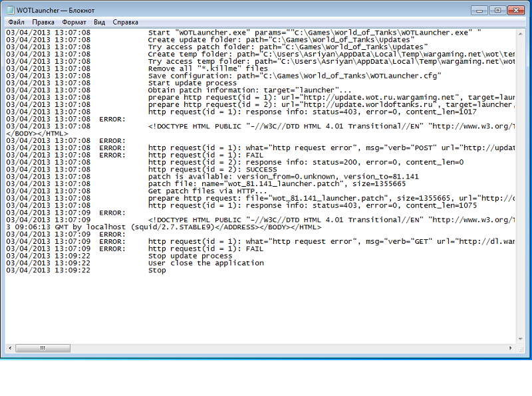Click the vertical scrollbar down arrow

tap(521, 338)
